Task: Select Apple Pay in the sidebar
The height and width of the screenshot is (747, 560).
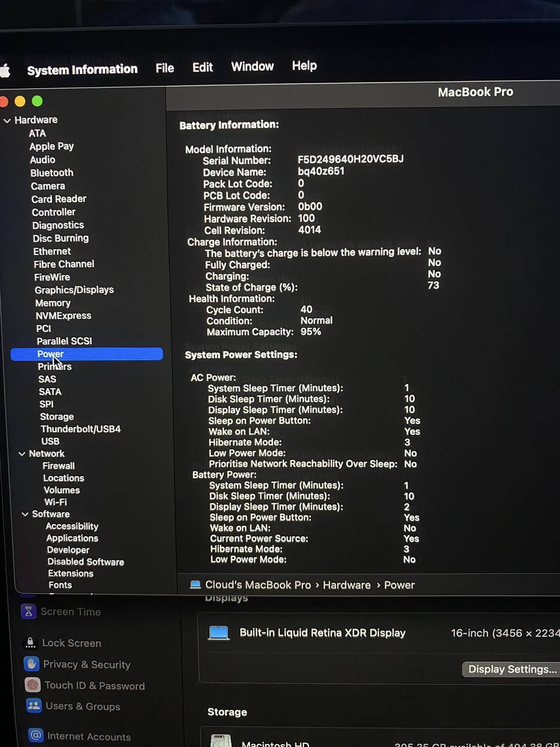Action: click(x=51, y=146)
